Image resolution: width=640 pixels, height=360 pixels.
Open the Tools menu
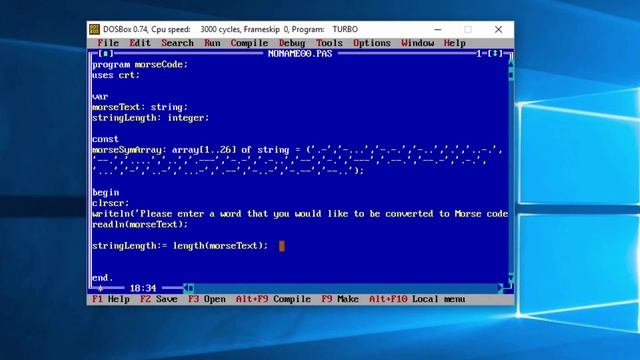tap(329, 43)
